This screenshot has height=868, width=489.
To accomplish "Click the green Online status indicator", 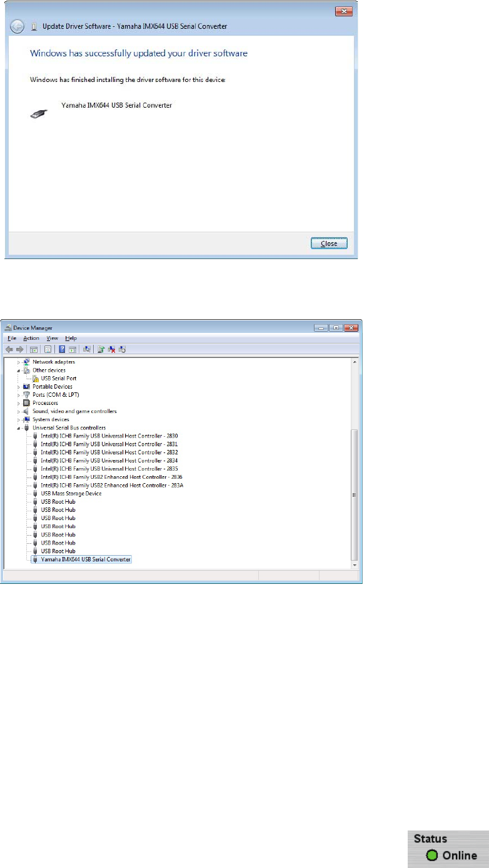I will point(431,855).
